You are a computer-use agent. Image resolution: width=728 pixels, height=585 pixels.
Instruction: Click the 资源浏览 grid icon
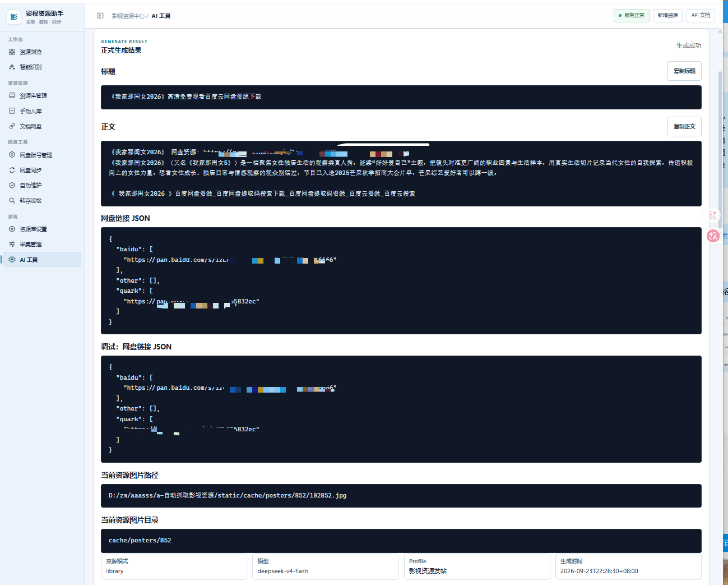[12, 52]
